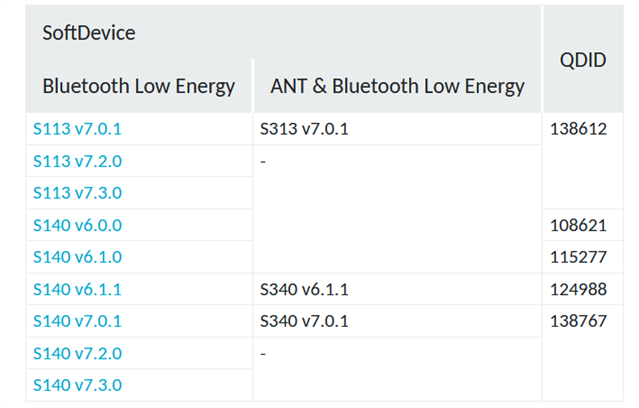Open the S140 v7.2.0 link

pyautogui.click(x=77, y=353)
